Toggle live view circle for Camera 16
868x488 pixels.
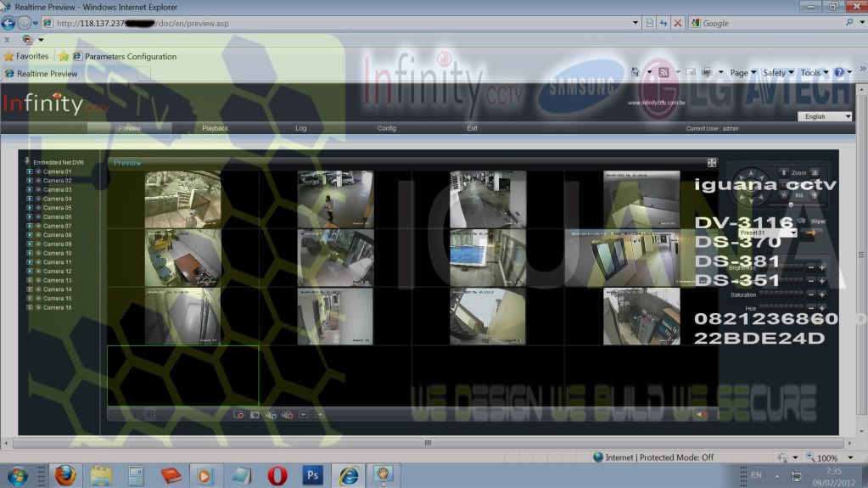(38, 307)
